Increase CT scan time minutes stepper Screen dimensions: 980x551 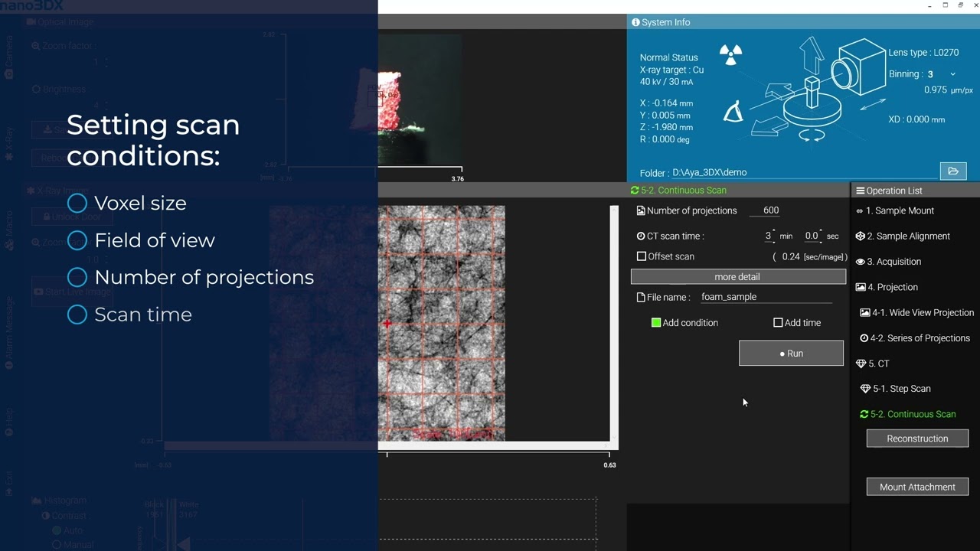point(774,232)
